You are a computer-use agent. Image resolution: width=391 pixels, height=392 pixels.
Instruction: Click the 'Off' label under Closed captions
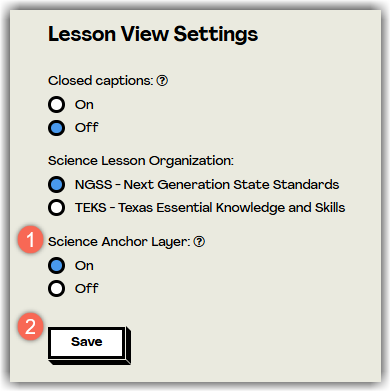(87, 127)
